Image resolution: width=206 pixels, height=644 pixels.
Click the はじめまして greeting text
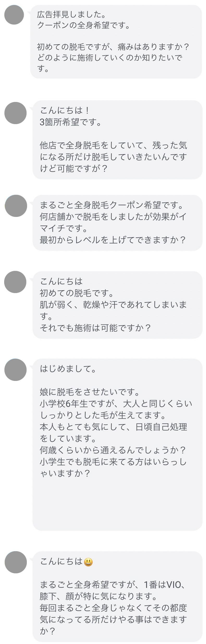coord(68,369)
